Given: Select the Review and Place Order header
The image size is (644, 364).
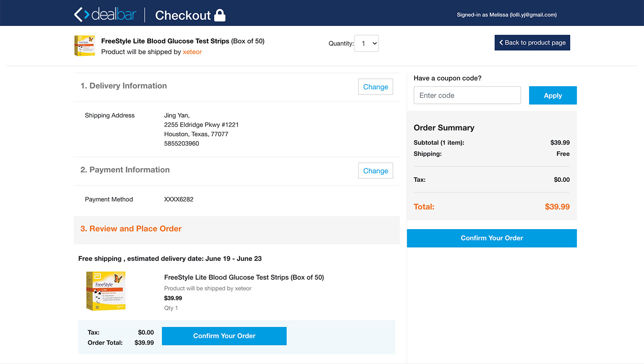Looking at the screenshot, I should coord(131,229).
